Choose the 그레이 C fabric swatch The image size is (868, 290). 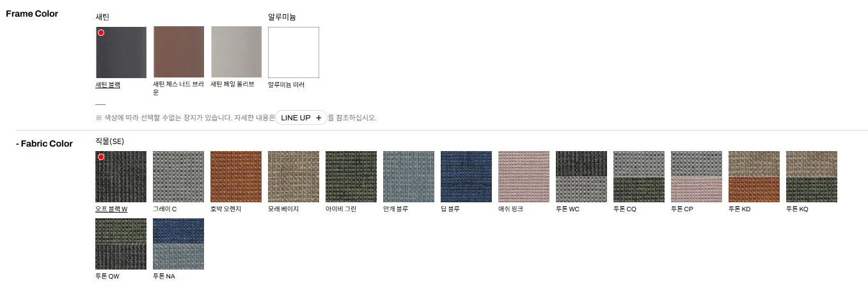pos(178,177)
